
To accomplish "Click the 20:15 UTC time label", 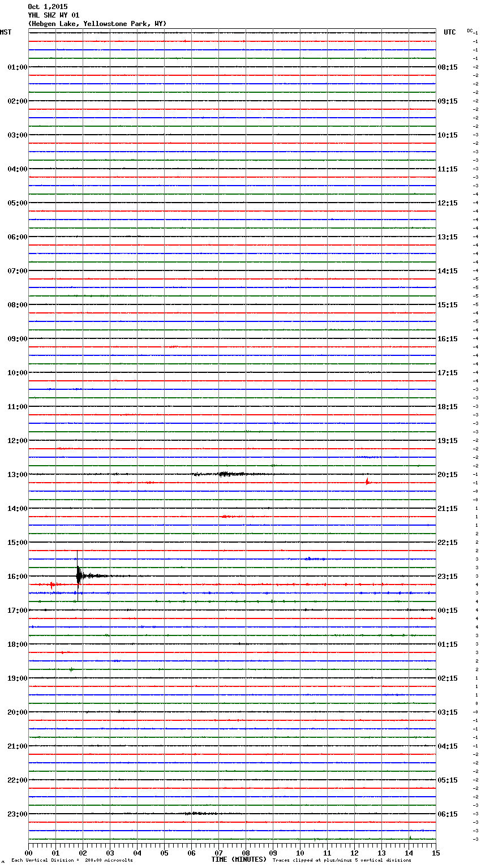I will tap(448, 475).
